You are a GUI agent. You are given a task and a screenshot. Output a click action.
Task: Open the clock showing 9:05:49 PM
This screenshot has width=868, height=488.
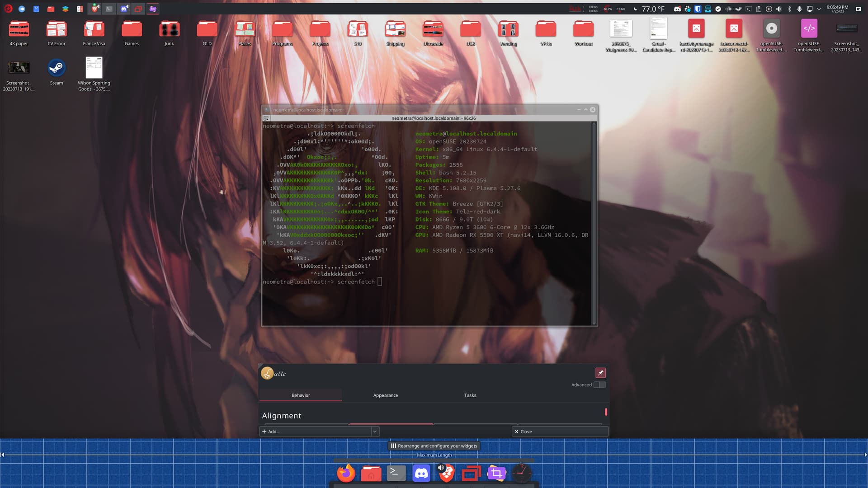coord(837,9)
